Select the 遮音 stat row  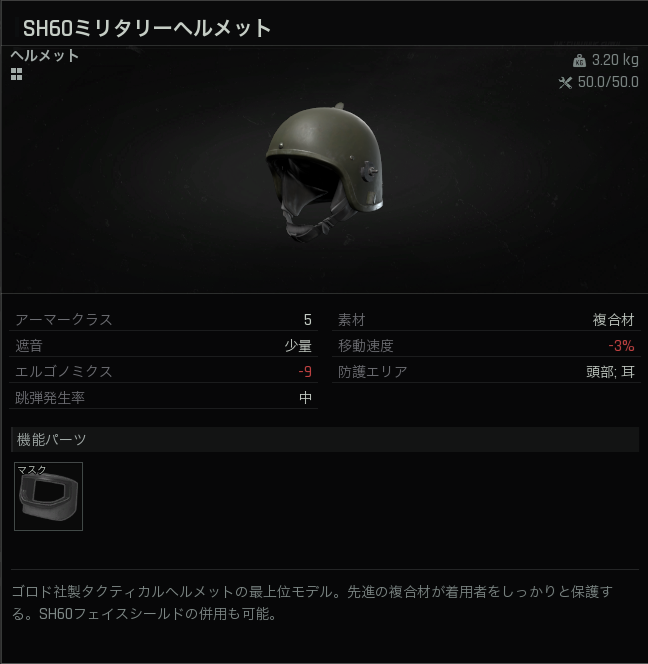click(x=163, y=346)
